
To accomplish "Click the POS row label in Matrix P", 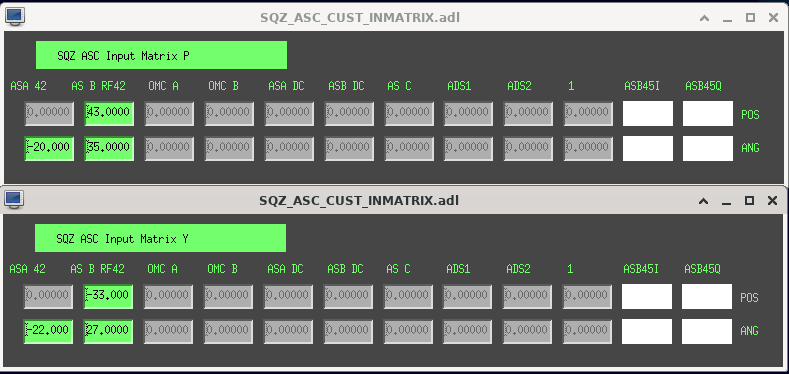I will coord(750,115).
